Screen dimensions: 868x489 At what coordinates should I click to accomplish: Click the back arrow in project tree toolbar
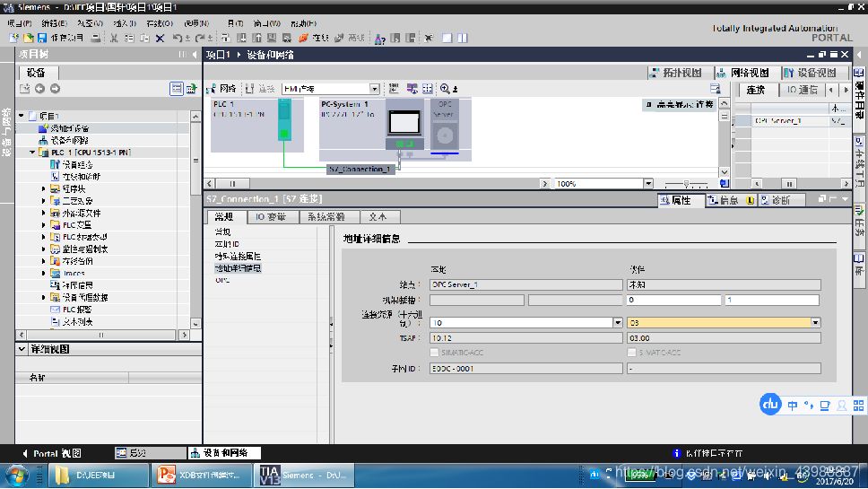[x=39, y=89]
